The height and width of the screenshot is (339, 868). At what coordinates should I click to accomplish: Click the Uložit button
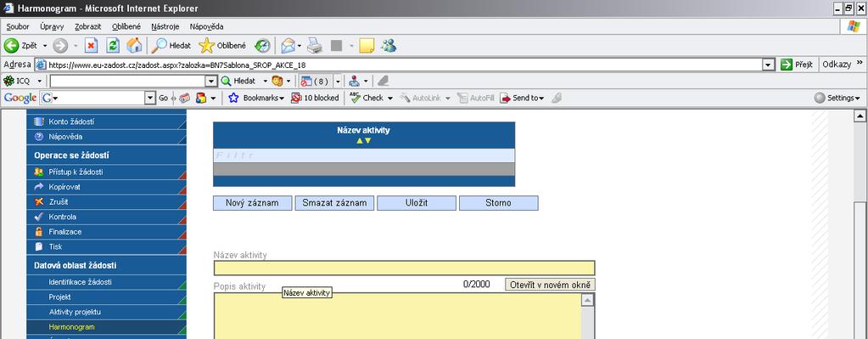417,203
